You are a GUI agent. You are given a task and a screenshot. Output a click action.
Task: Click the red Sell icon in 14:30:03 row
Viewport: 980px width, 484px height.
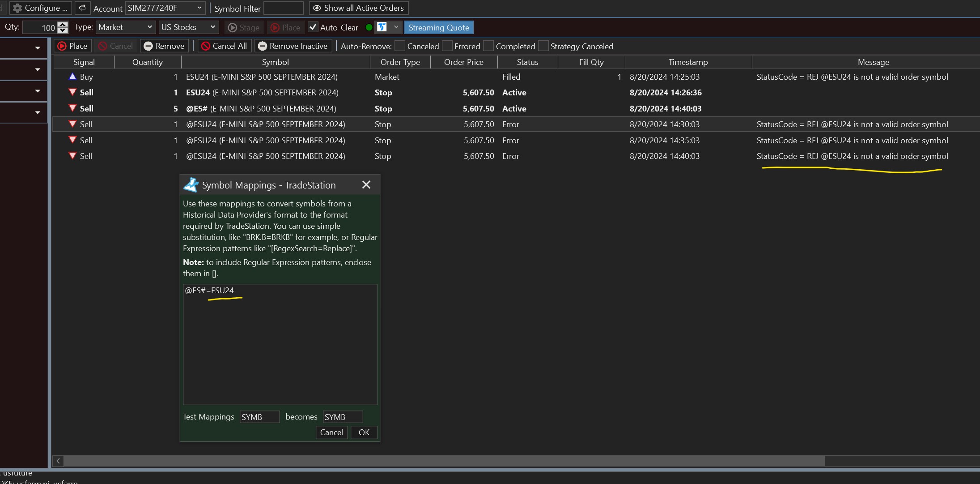click(72, 124)
